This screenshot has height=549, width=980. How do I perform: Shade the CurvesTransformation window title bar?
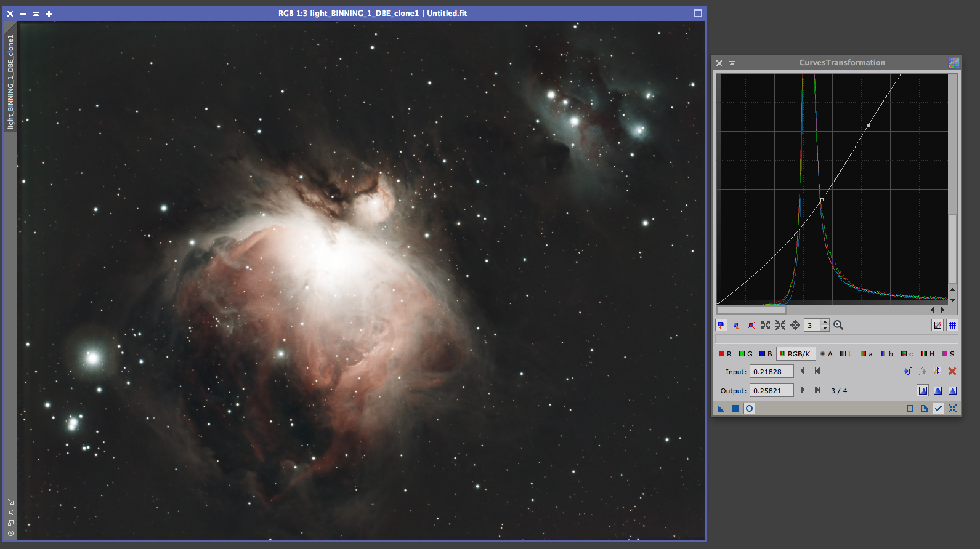point(732,63)
